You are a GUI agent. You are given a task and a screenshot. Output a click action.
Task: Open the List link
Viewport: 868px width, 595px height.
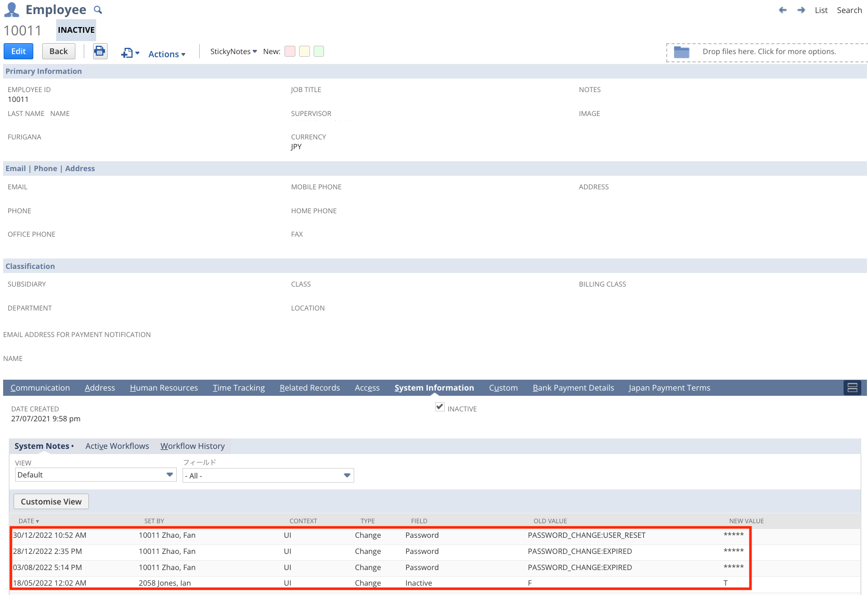[821, 10]
